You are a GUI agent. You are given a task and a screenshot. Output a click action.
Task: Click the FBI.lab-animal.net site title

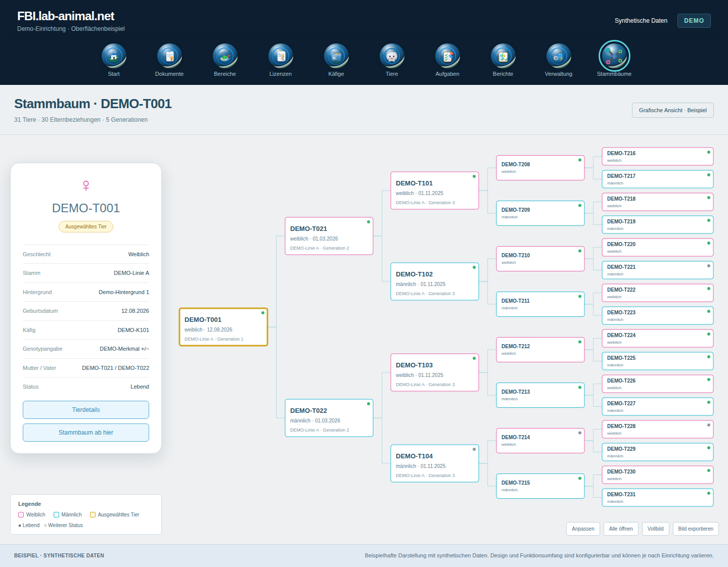coord(66,16)
